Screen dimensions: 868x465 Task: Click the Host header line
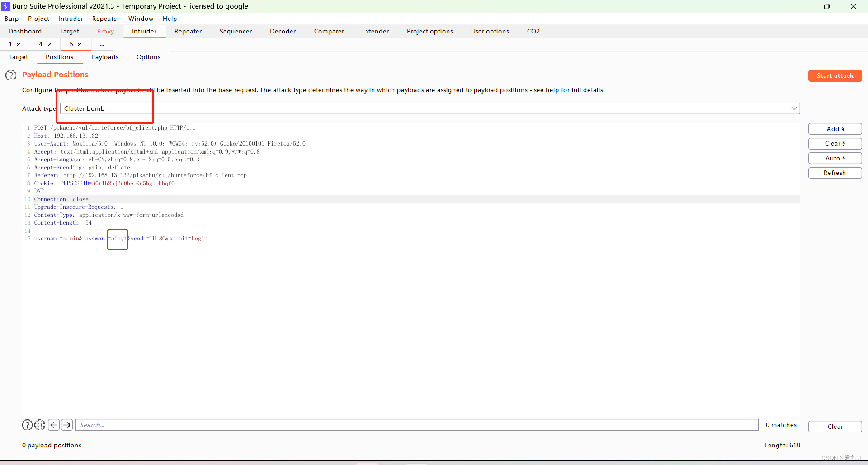click(x=66, y=136)
